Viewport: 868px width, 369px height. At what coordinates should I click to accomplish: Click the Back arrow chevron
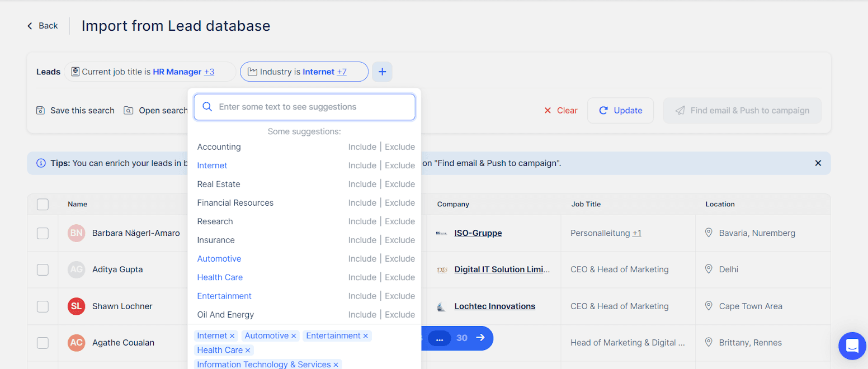29,26
